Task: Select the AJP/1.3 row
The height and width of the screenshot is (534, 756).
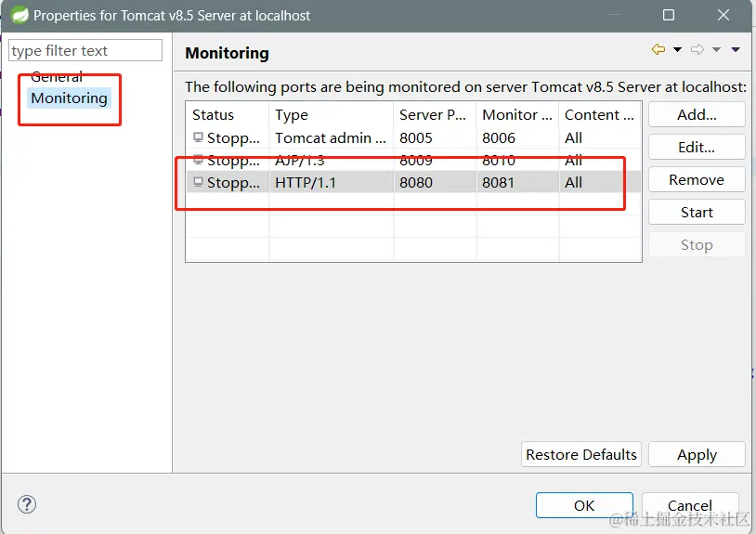Action: [413, 160]
